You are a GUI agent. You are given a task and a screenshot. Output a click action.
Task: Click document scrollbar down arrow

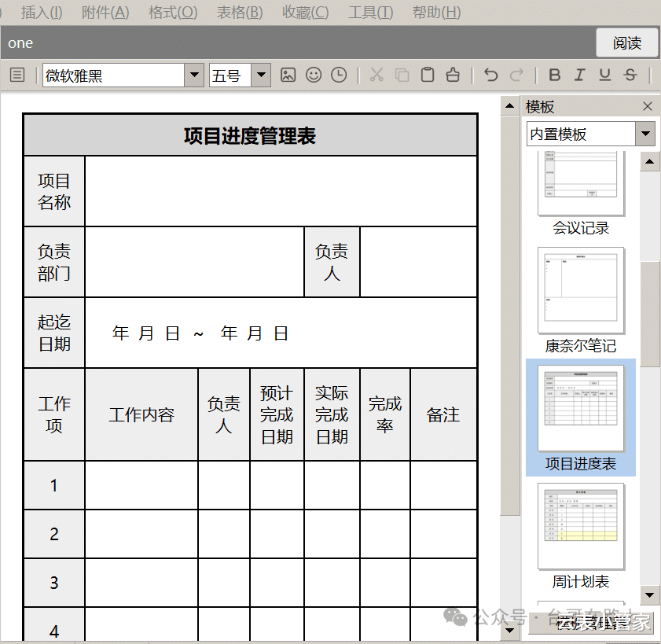[x=509, y=631]
